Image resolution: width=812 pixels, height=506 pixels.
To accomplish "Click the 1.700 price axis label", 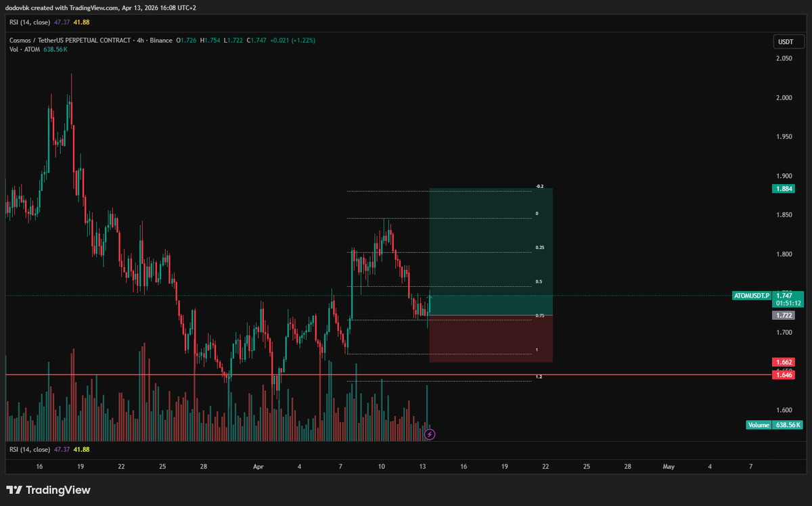I will (x=784, y=332).
